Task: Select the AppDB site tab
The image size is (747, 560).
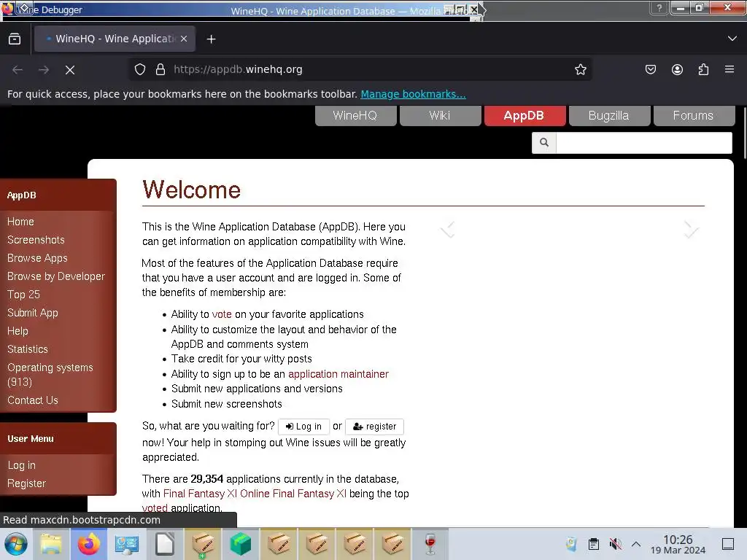Action: click(x=525, y=116)
